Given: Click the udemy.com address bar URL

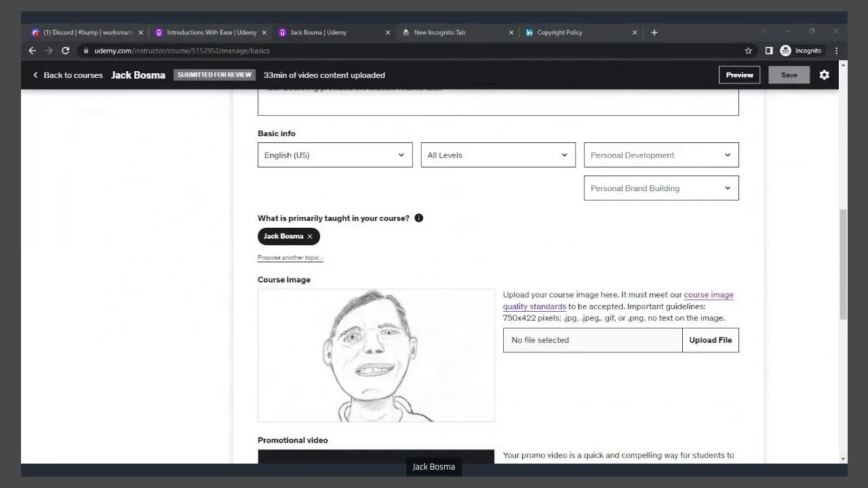Looking at the screenshot, I should click(x=182, y=51).
